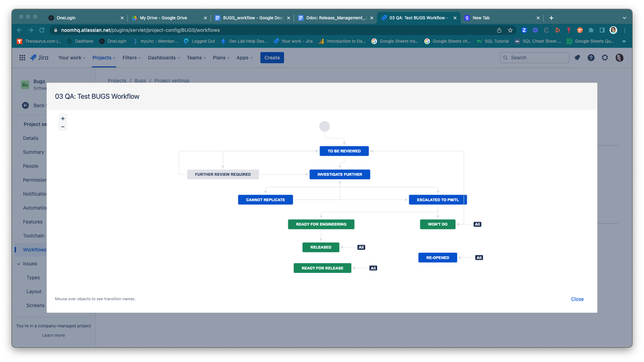
Task: Zoom out the workflow diagram with minus button
Action: tap(63, 126)
